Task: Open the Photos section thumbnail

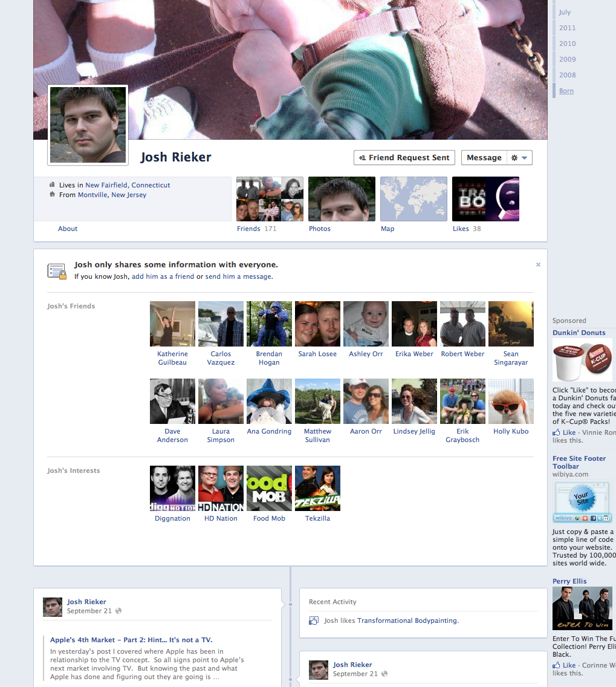Action: [x=342, y=199]
